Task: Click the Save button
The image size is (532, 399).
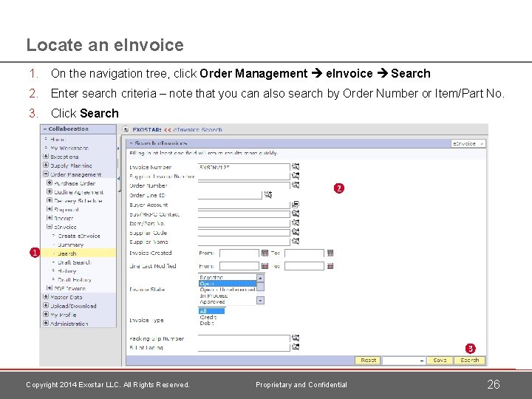Action: 440,361
